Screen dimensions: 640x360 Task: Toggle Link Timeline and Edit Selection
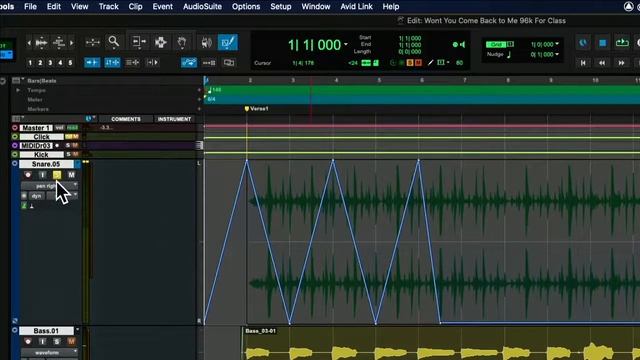point(112,62)
